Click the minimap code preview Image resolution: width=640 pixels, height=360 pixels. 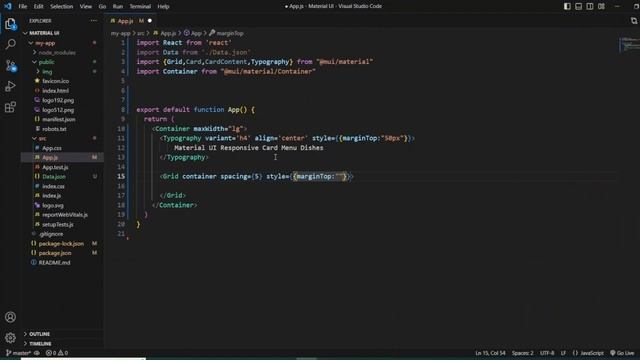(x=629, y=44)
